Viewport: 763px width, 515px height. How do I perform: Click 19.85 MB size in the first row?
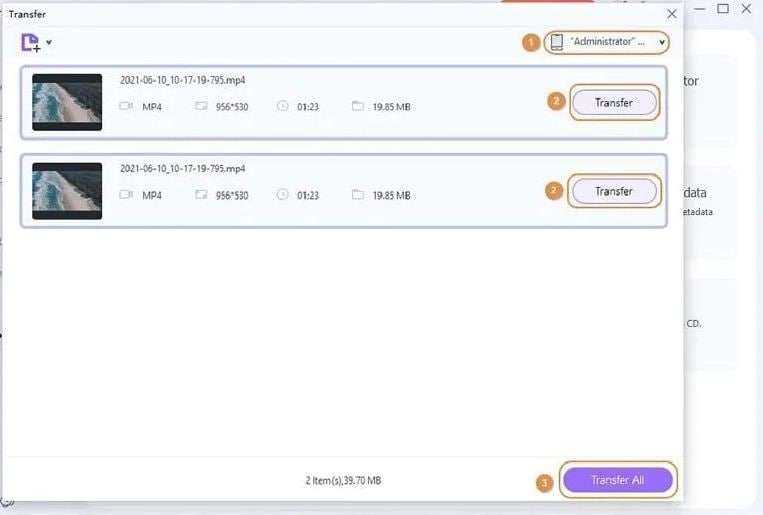[x=391, y=107]
